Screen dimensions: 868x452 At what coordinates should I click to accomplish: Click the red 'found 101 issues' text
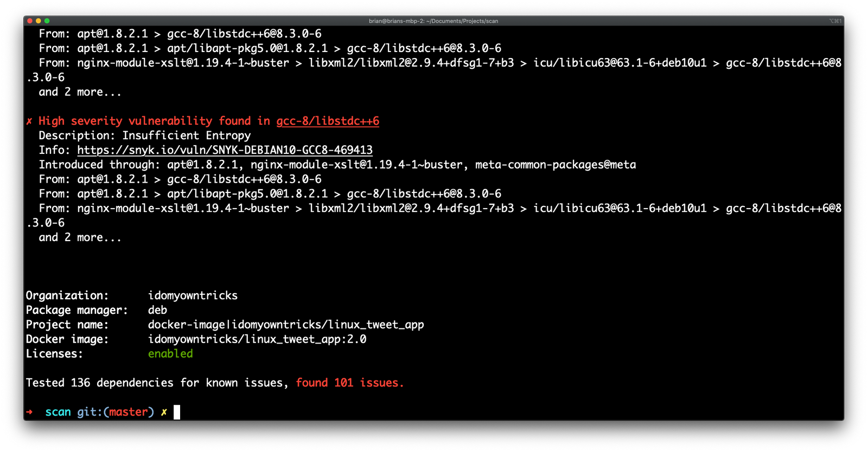(x=350, y=383)
